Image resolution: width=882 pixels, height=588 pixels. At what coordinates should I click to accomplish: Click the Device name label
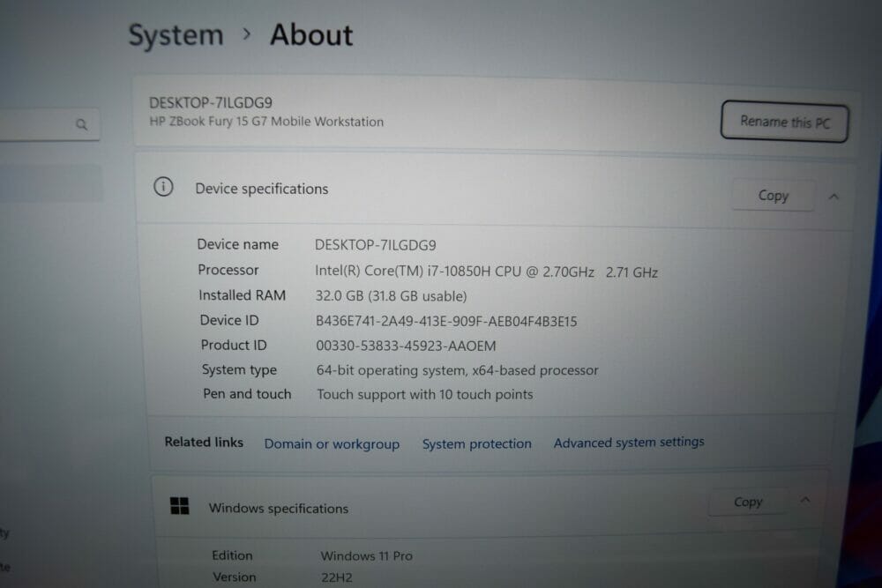tap(237, 244)
